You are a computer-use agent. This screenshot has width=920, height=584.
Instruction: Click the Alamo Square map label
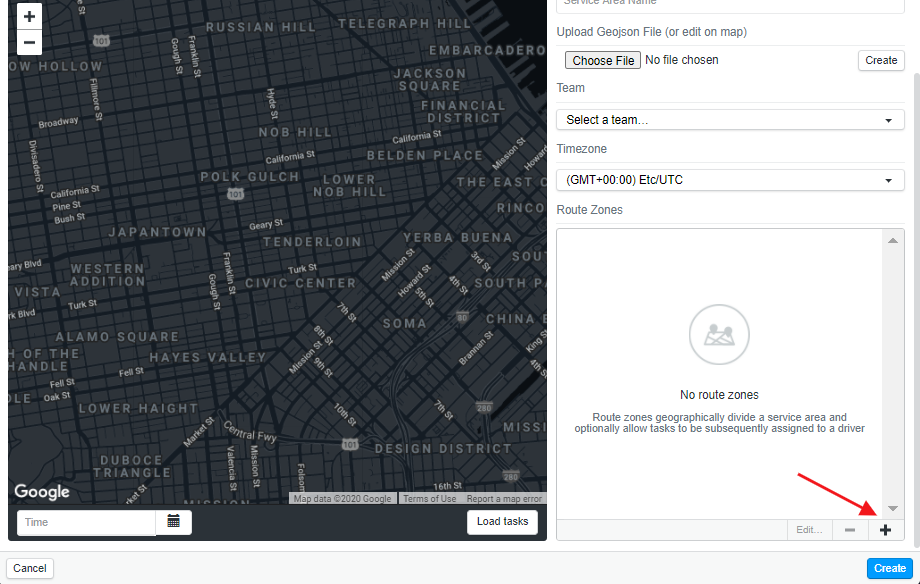pyautogui.click(x=117, y=337)
